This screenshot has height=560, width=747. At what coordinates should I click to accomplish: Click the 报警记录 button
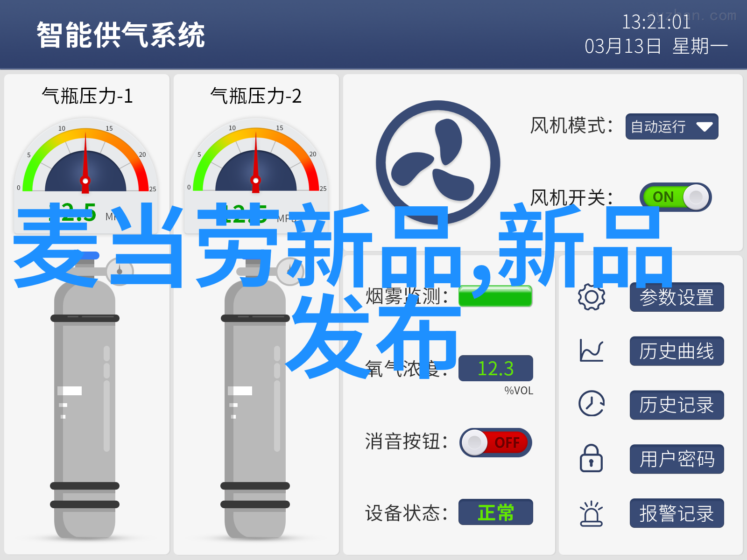coord(677,513)
